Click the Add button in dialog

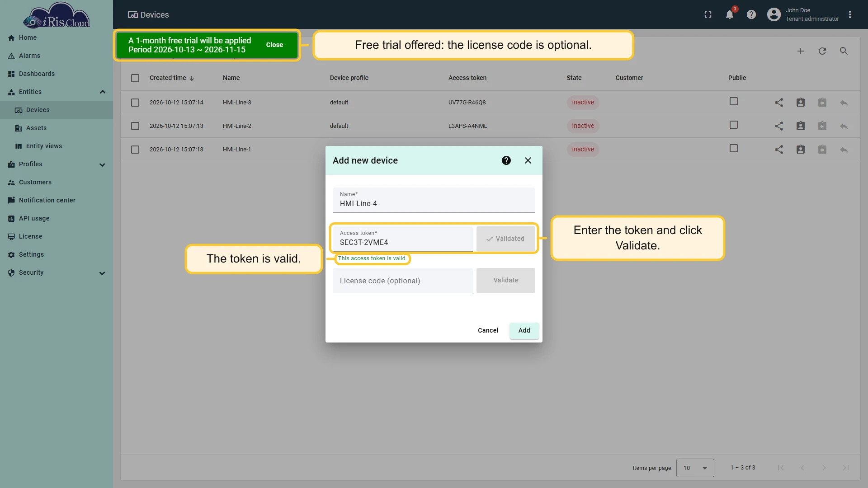[x=524, y=330]
